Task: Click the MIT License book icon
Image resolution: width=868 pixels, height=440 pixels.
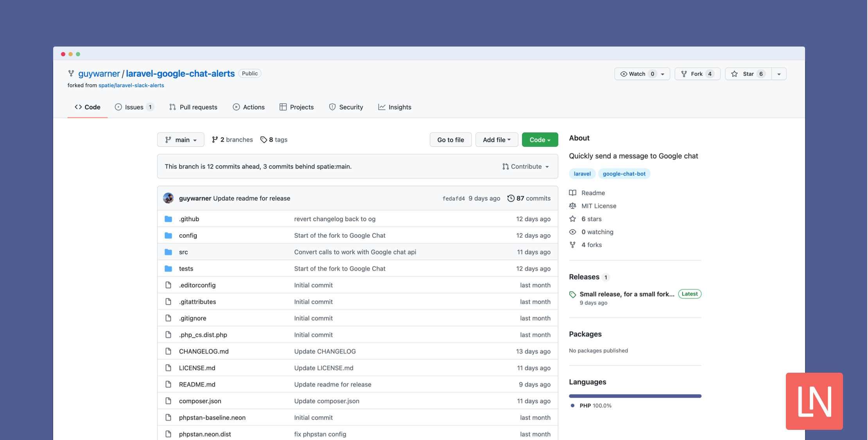Action: [573, 205]
